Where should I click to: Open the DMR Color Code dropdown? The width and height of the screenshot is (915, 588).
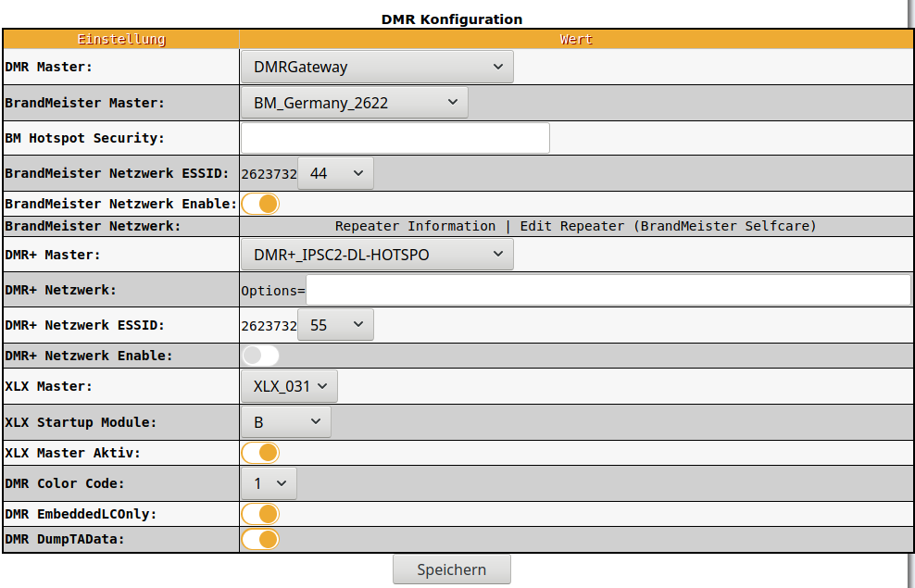tap(269, 483)
